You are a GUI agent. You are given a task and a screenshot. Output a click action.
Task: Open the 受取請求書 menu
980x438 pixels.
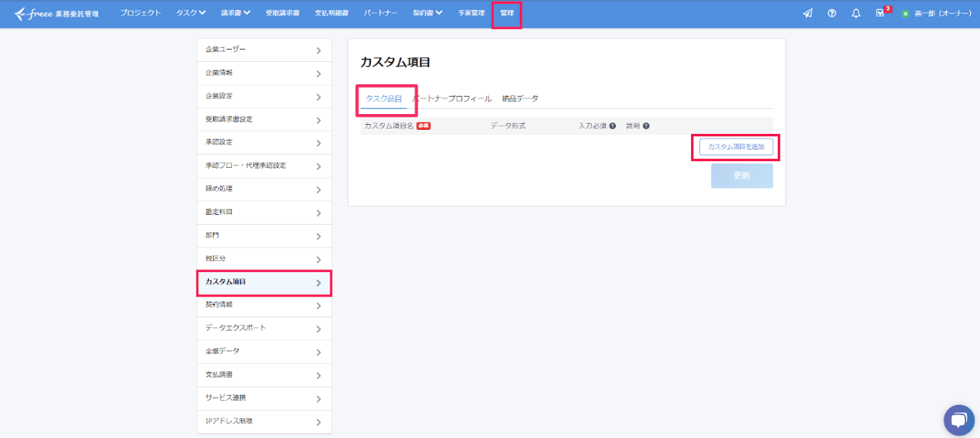pyautogui.click(x=282, y=13)
